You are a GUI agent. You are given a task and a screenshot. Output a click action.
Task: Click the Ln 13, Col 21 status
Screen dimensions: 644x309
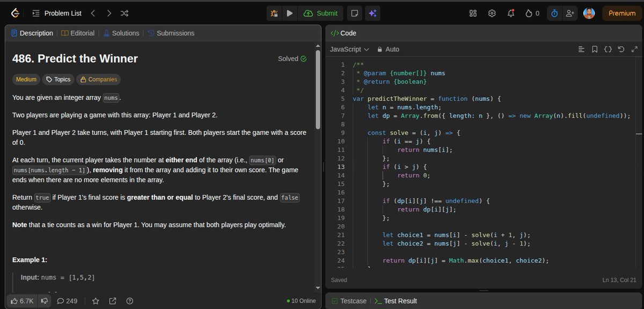tap(619, 280)
